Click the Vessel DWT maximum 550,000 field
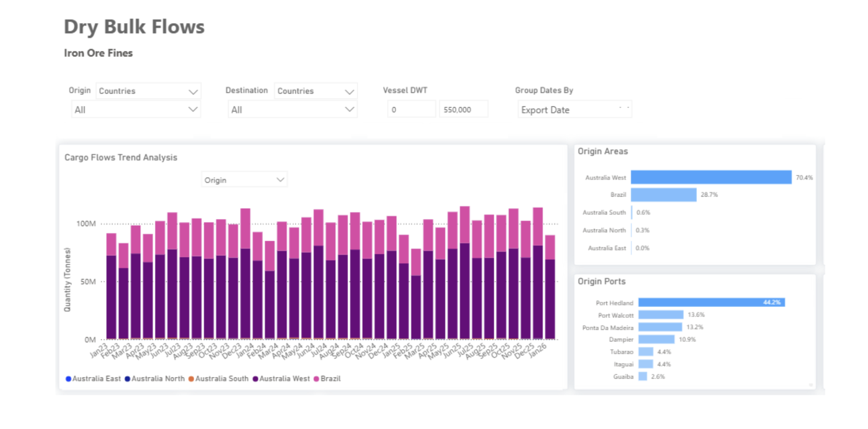 (463, 110)
